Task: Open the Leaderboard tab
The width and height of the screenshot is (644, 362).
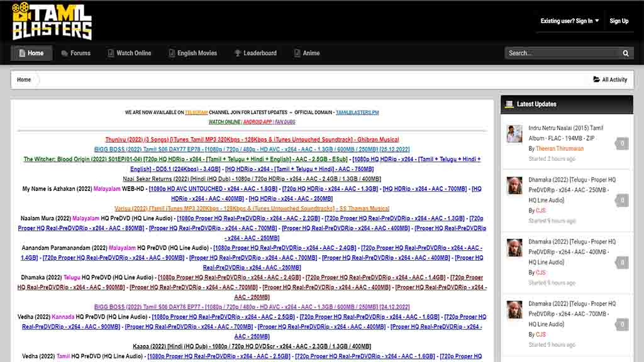Action: [x=255, y=53]
